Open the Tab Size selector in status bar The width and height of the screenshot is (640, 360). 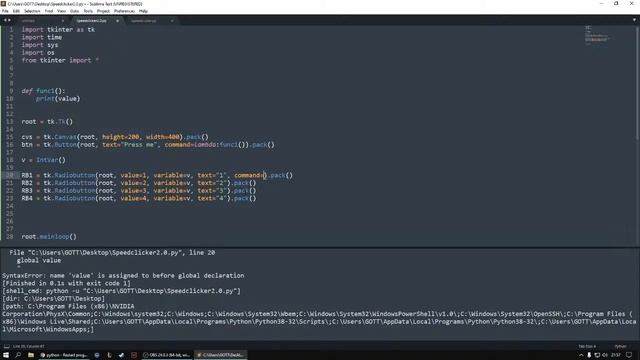[x=587, y=346]
